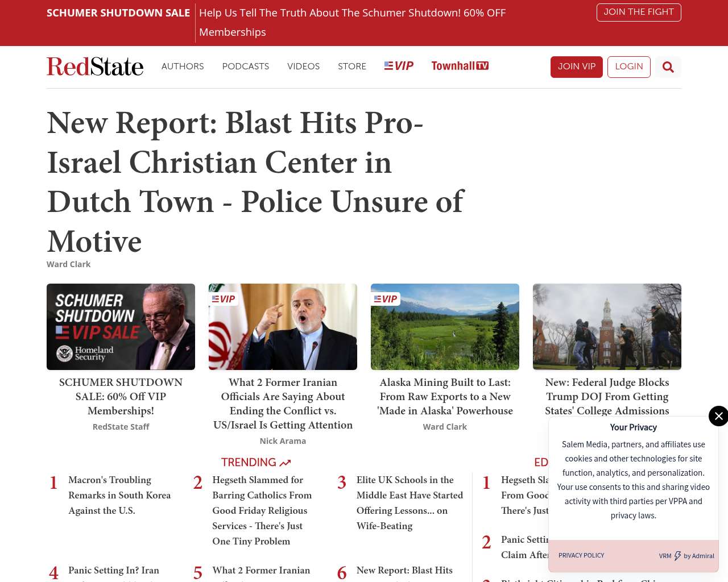Viewport: 728px width, 582px height.
Task: Open the RedState logo homepage
Action: 95,66
